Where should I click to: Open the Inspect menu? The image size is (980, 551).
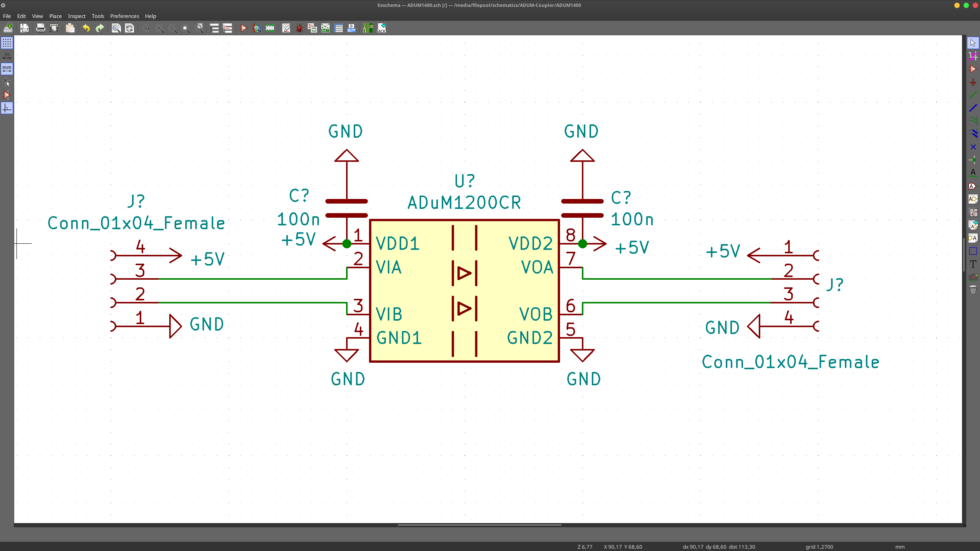77,16
